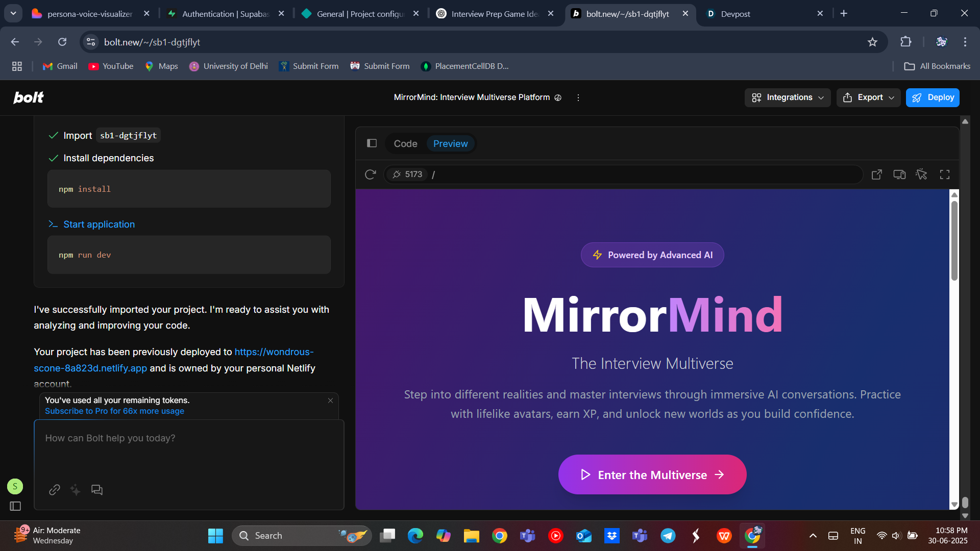Click the responsive device size icon
Image resolution: width=980 pixels, height=551 pixels.
pyautogui.click(x=899, y=174)
